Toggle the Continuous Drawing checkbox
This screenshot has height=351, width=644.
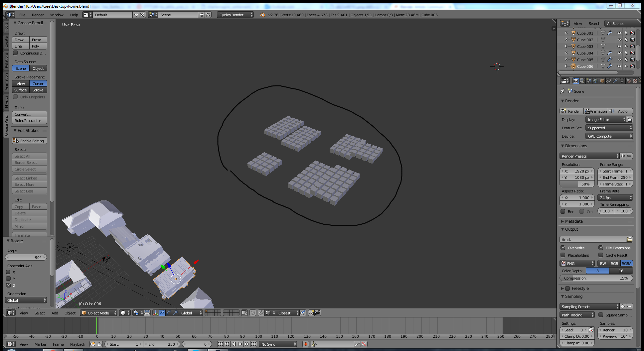point(15,53)
